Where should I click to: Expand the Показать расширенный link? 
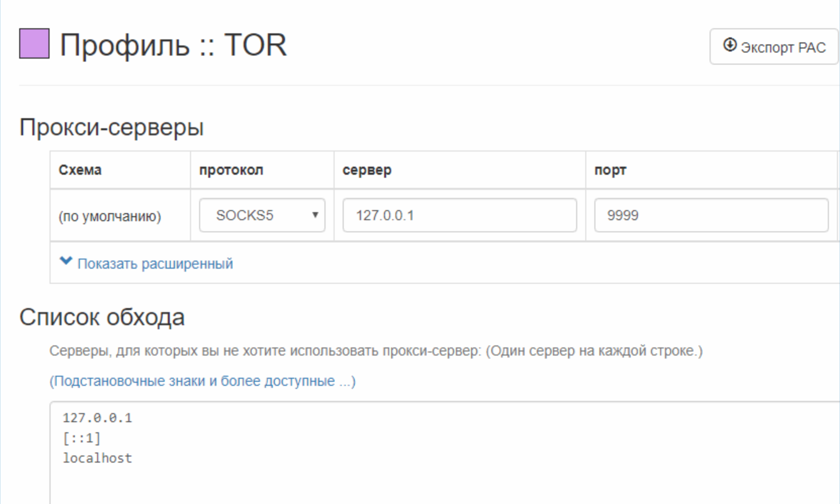pos(155,264)
